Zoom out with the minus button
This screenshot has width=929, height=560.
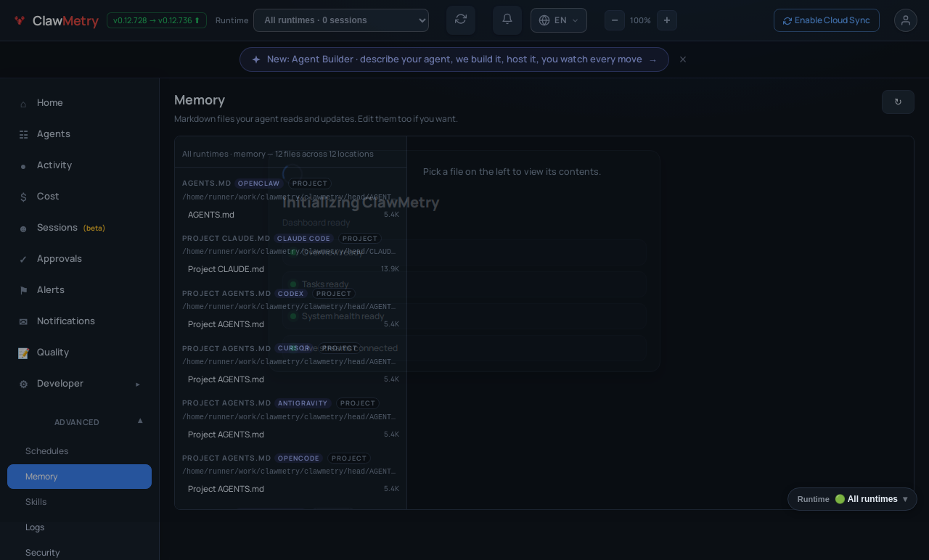coord(615,20)
